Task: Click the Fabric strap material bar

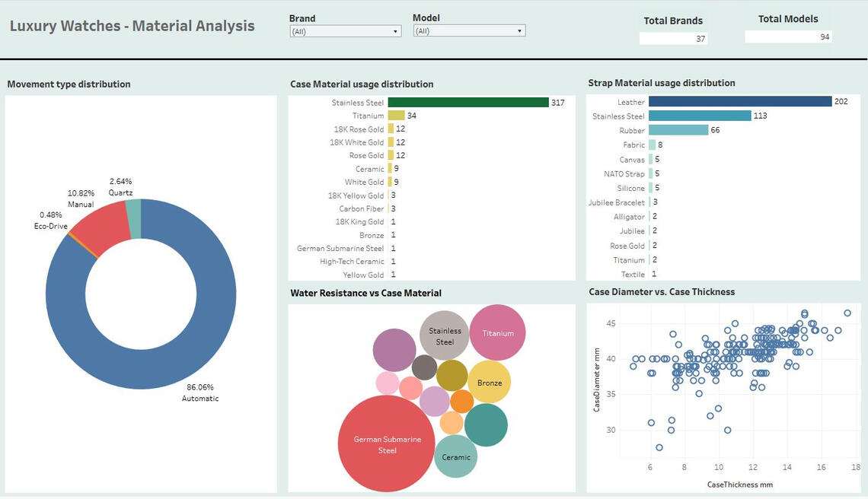Action: pyautogui.click(x=651, y=145)
